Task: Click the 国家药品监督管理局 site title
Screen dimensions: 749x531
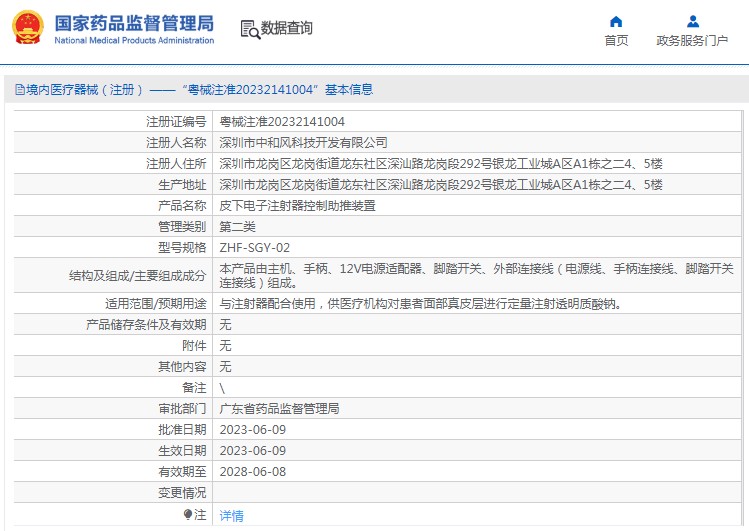Action: 134,23
